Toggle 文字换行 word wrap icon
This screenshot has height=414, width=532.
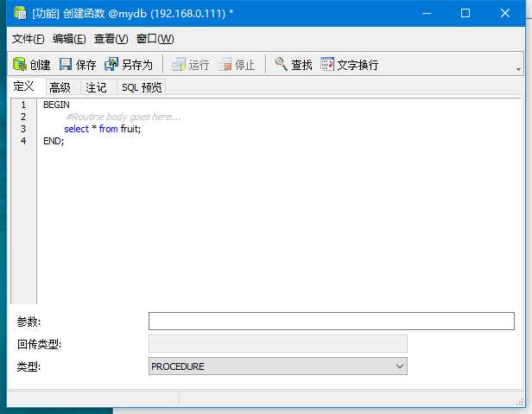click(x=327, y=64)
